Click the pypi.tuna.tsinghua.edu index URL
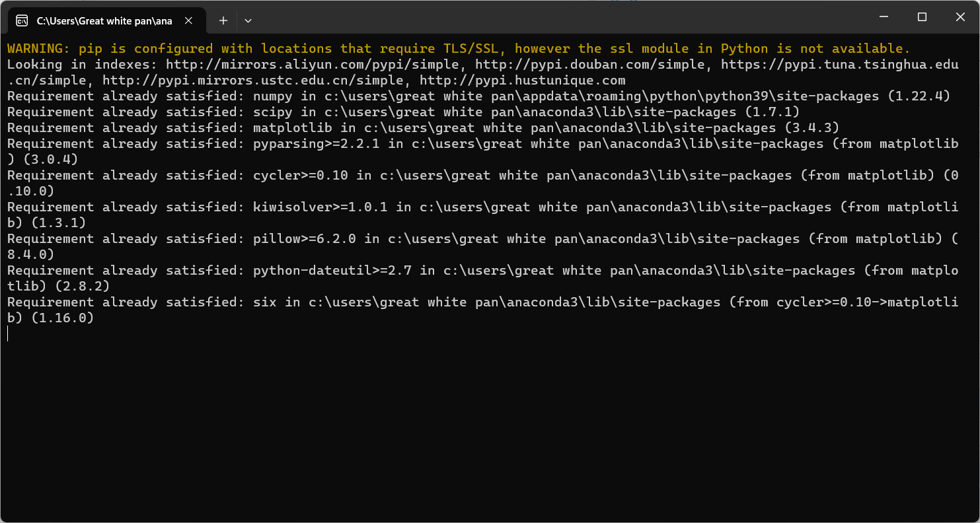The width and height of the screenshot is (980, 523). click(839, 65)
